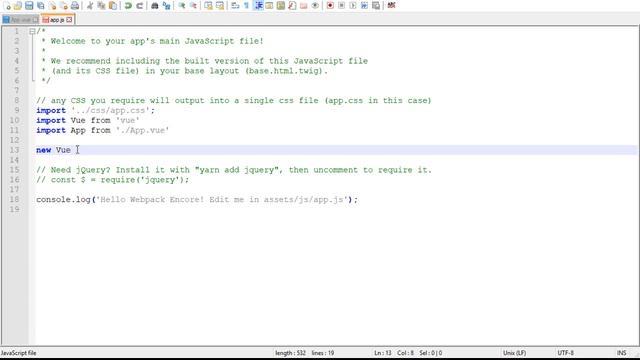Click the "any CSS you require" comment line

(x=233, y=100)
